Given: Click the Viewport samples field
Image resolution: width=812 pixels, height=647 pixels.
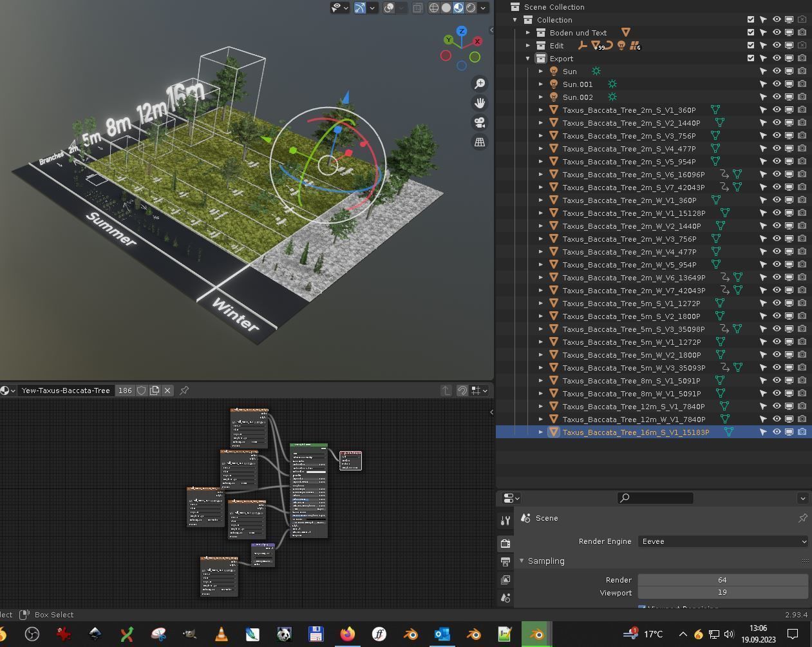Looking at the screenshot, I should click(x=723, y=593).
